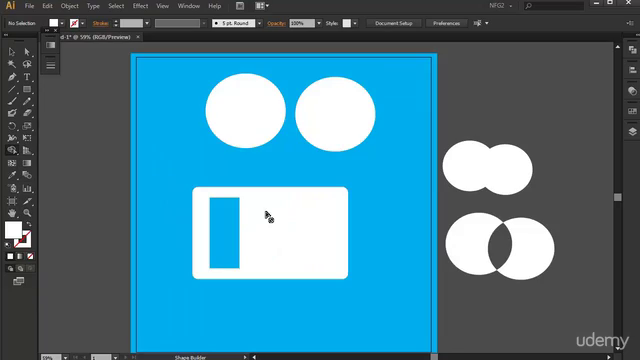
Task: Select the Type tool
Action: 27,77
